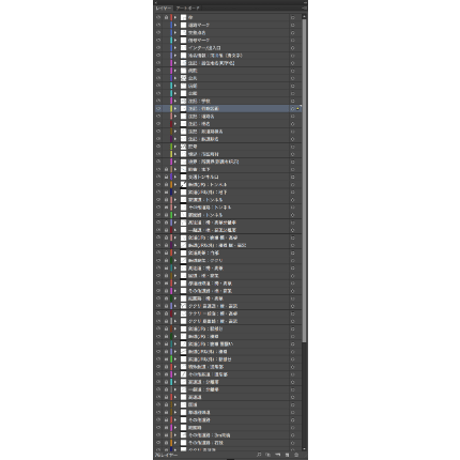
Task: Click the target circle of the インター出入口 layer
Action: click(x=292, y=48)
